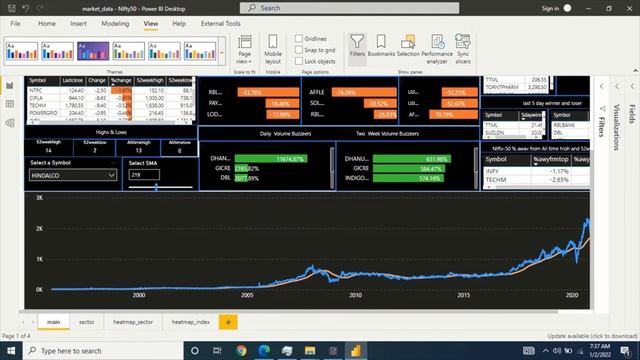Switch to the heatmap_sector page tab
640x360 pixels.
point(133,322)
